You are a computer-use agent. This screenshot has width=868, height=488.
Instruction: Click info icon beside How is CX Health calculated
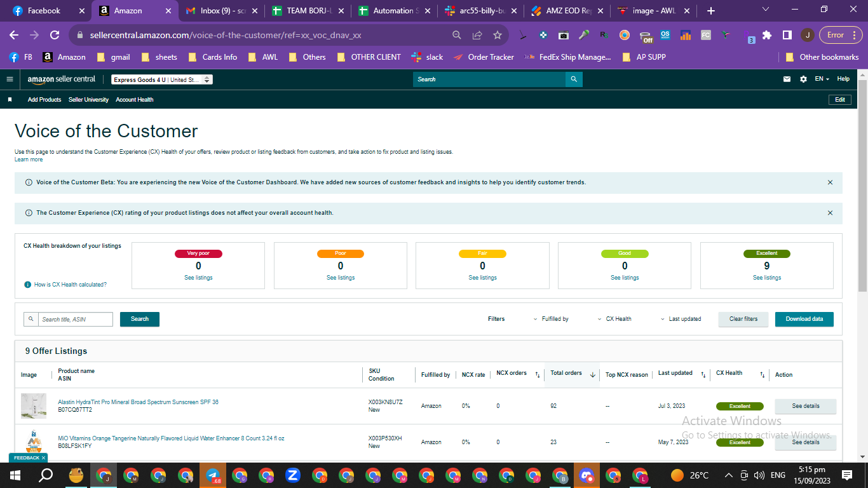point(28,285)
